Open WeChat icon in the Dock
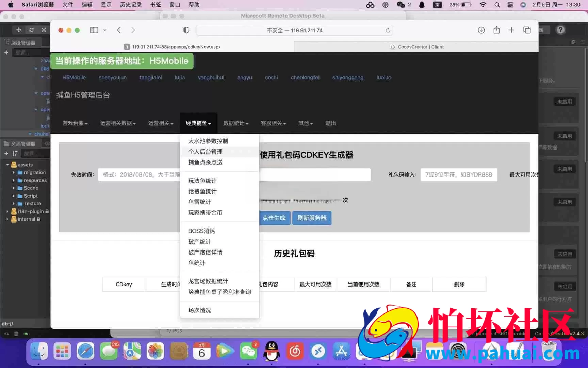588x368 pixels. 248,351
